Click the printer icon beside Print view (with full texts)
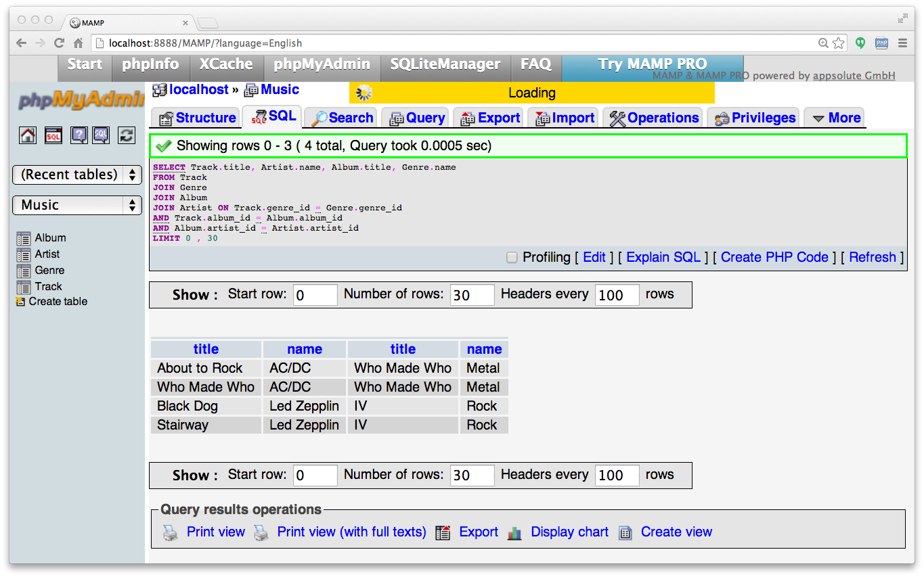924x577 pixels. click(x=261, y=533)
